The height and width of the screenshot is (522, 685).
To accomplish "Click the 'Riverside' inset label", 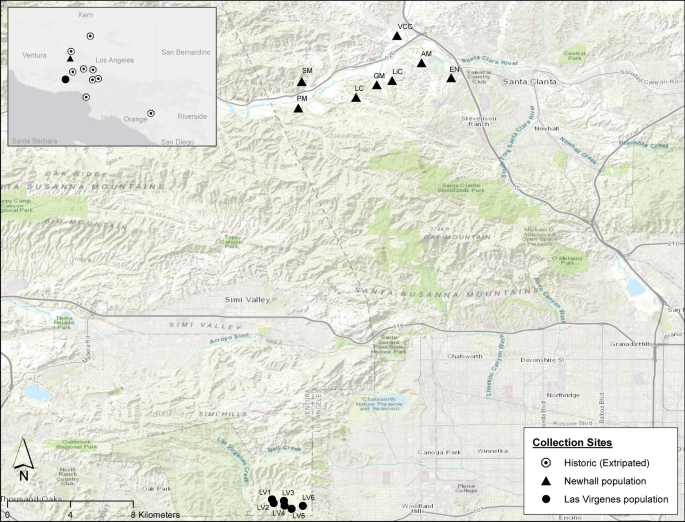I will click(192, 117).
